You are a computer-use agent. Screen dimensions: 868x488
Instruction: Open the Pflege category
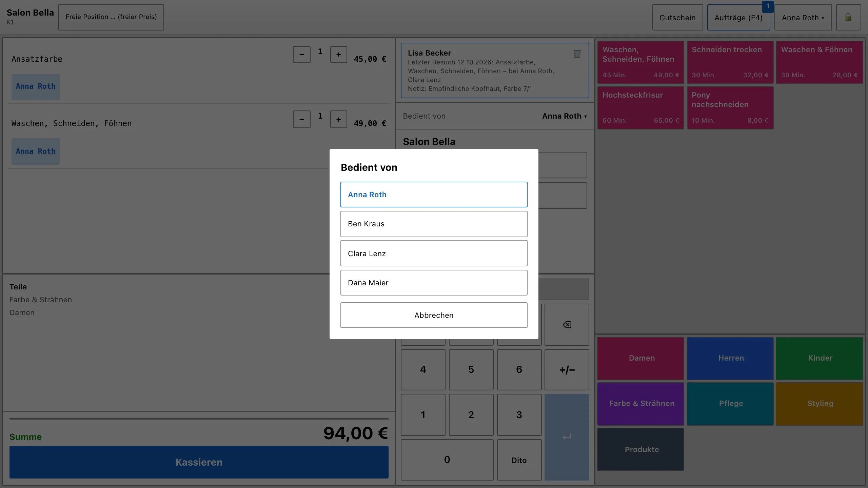730,404
